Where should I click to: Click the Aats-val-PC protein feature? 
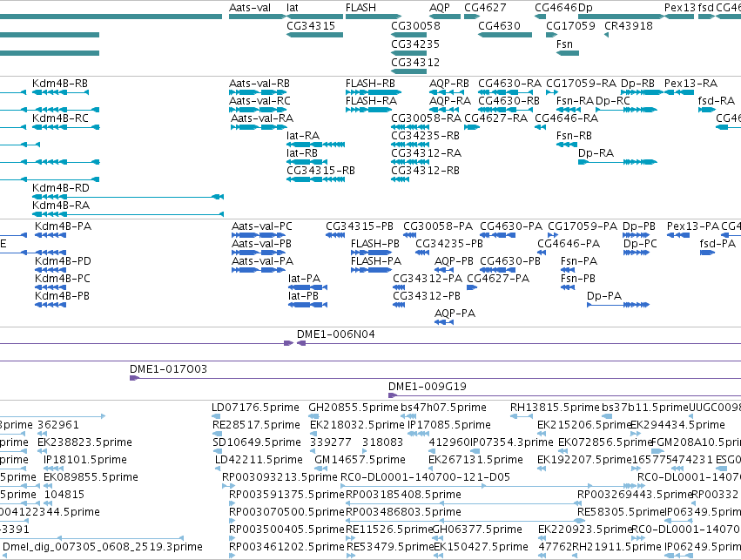(259, 235)
